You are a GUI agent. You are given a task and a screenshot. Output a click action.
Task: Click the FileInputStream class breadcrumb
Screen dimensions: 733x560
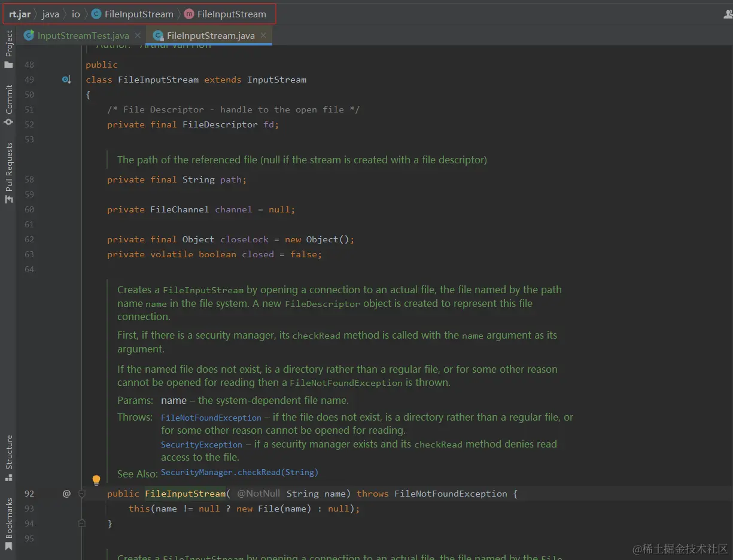132,14
